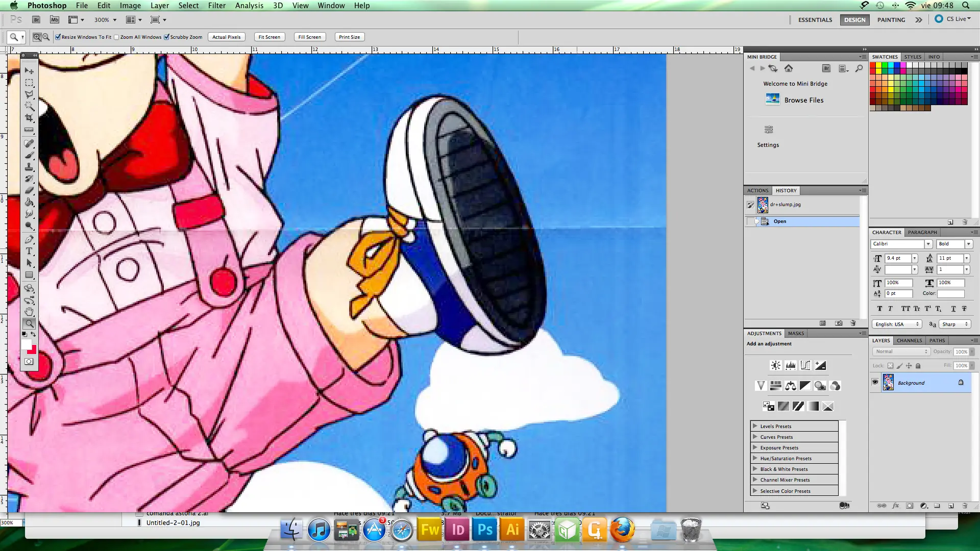
Task: Open the Filter menu
Action: 216,6
